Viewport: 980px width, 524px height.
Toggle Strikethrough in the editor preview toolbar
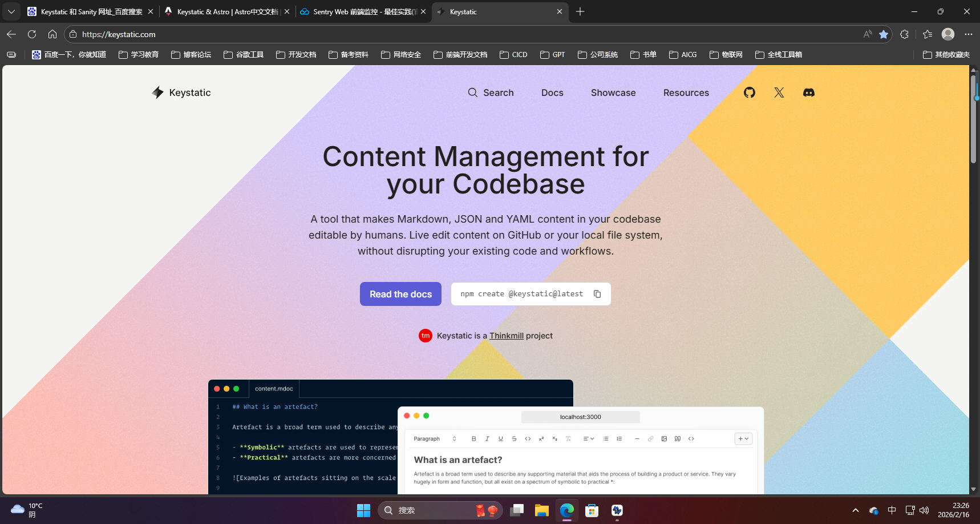[x=514, y=439]
